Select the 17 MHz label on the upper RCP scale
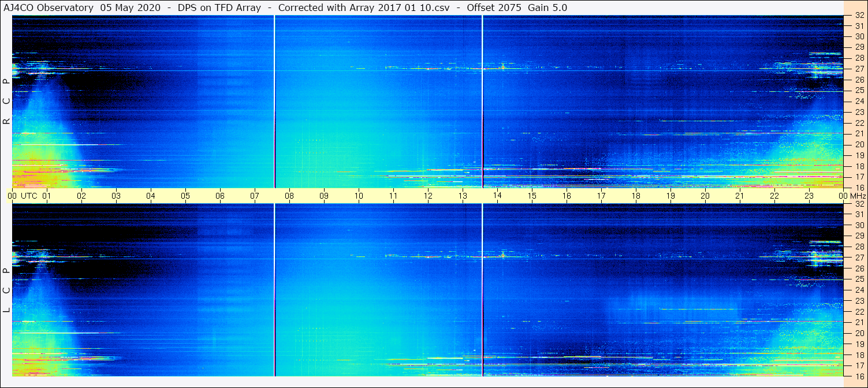Viewport: 868px width, 388px height. (859, 177)
